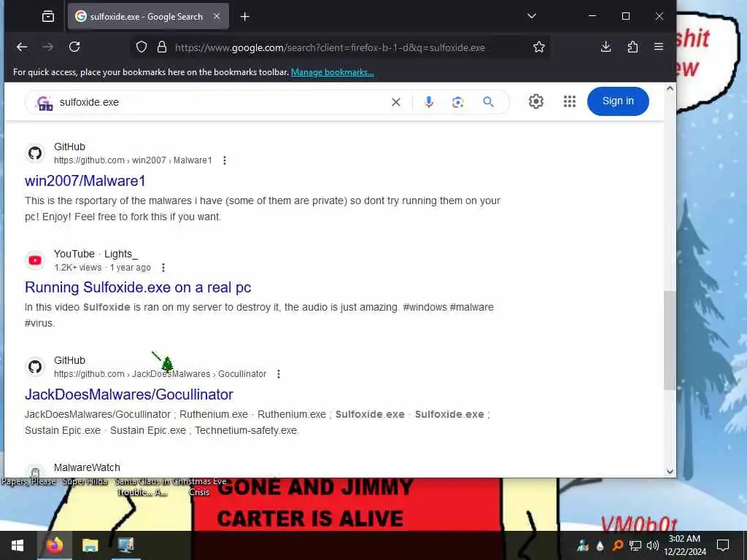
Task: Open options menu for Gocullinator result
Action: [x=279, y=374]
